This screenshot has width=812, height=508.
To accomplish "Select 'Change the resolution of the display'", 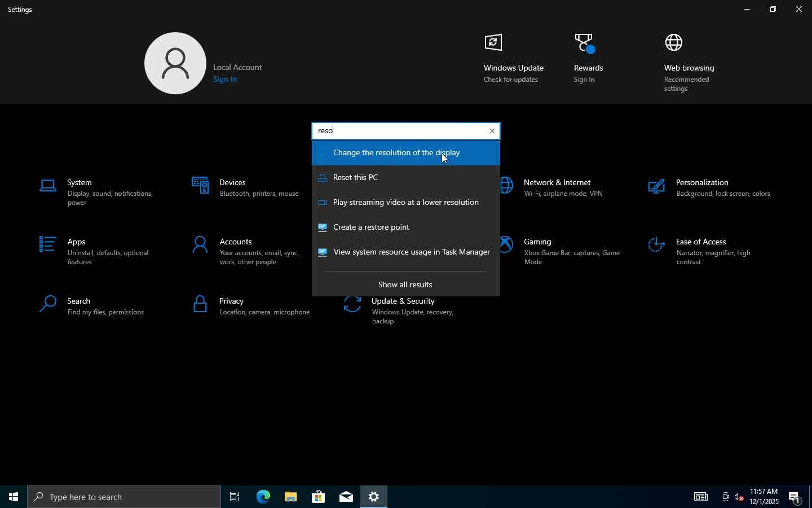I will tap(396, 153).
